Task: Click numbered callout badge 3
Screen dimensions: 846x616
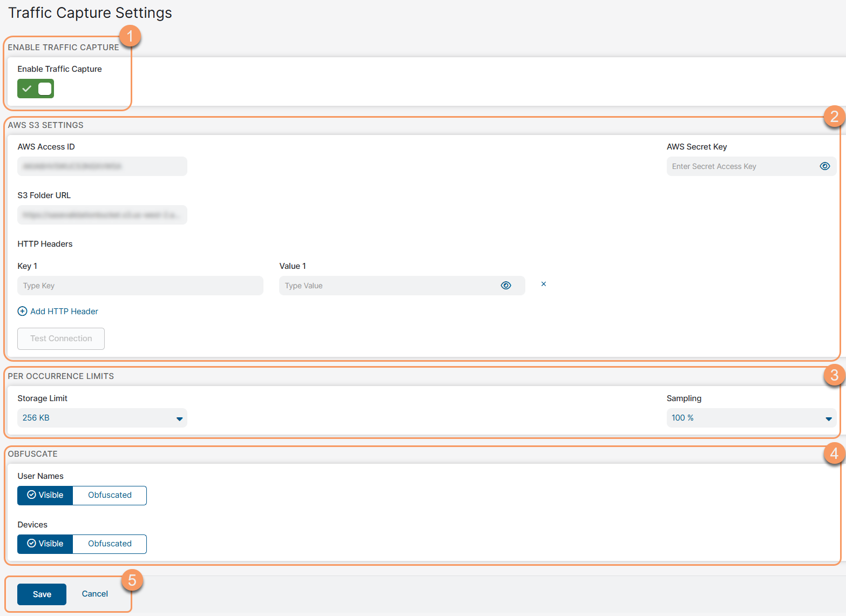Action: [x=834, y=375]
